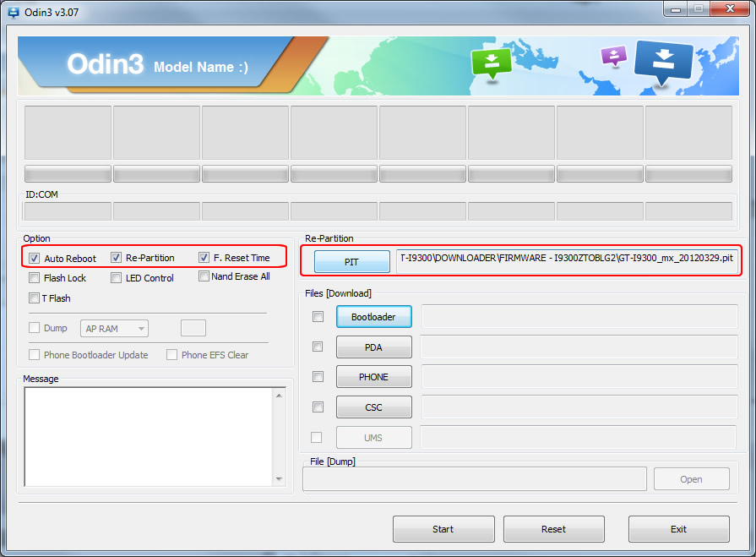Viewport: 756px width, 557px height.
Task: Click the large blue download icon on the banner
Action: [664, 63]
